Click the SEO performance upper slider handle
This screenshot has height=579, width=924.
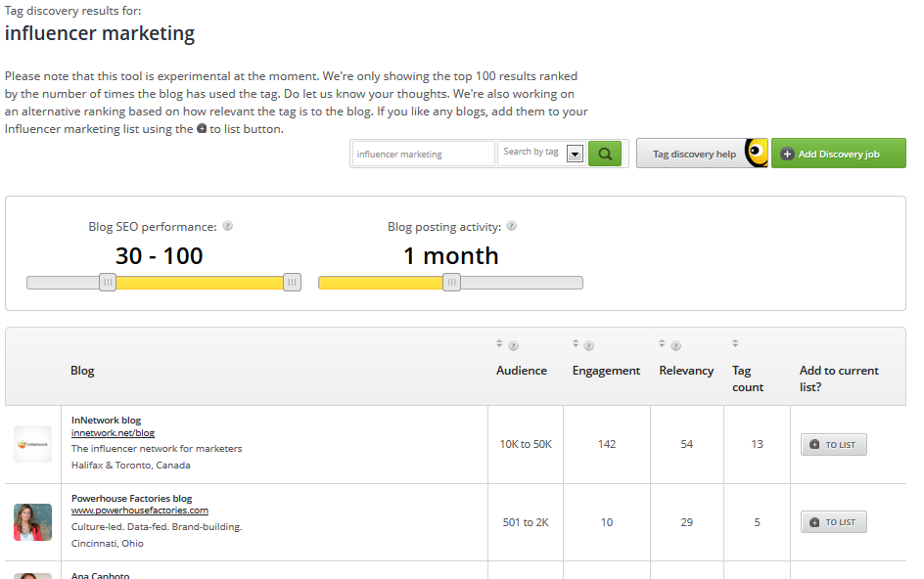(x=293, y=283)
